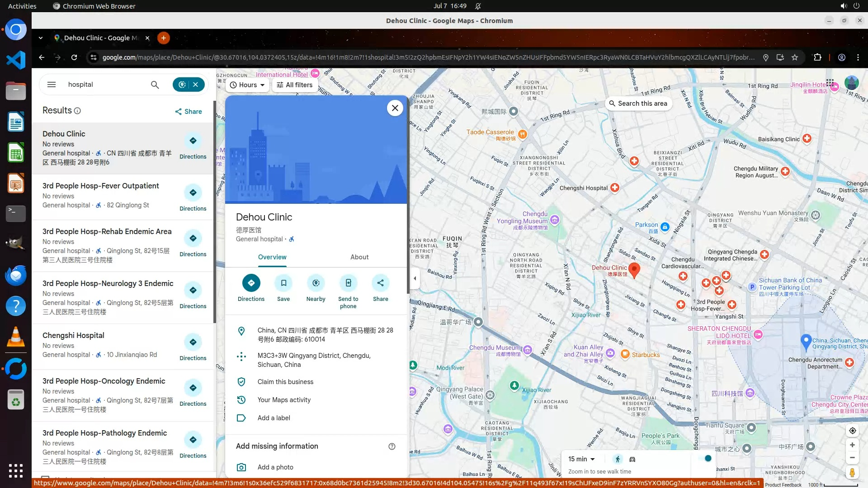Click the Nearby icon button
868x488 pixels.
pyautogui.click(x=316, y=283)
